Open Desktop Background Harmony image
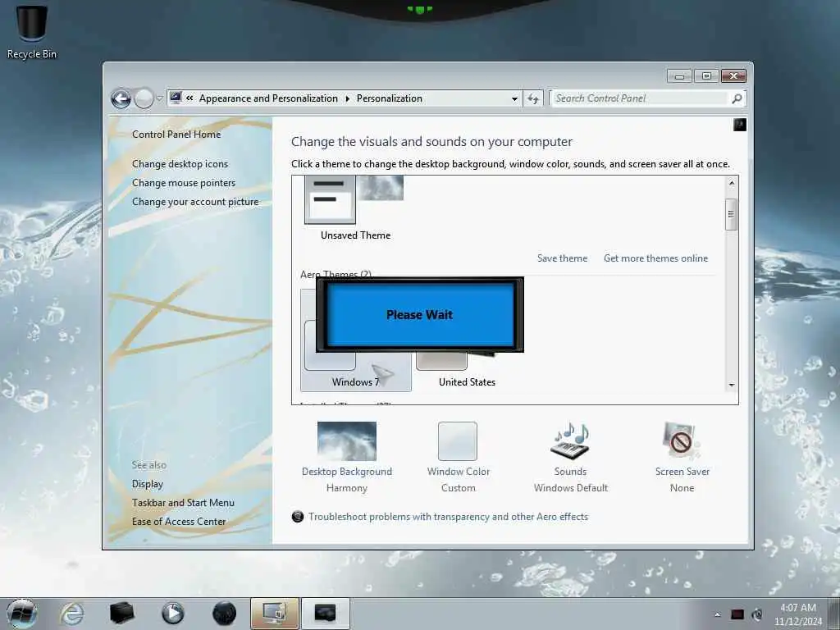This screenshot has height=630, width=840. pos(347,441)
